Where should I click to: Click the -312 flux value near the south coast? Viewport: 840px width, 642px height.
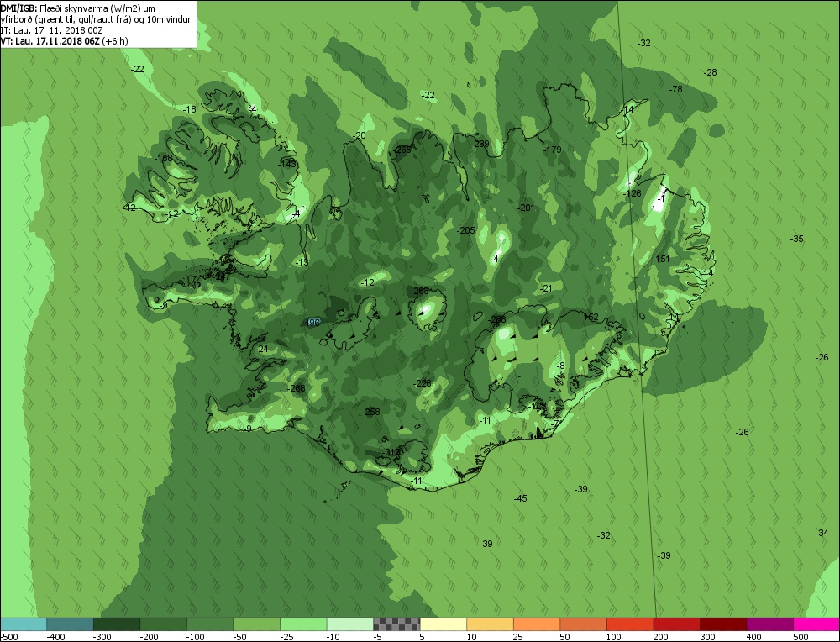tap(392, 452)
